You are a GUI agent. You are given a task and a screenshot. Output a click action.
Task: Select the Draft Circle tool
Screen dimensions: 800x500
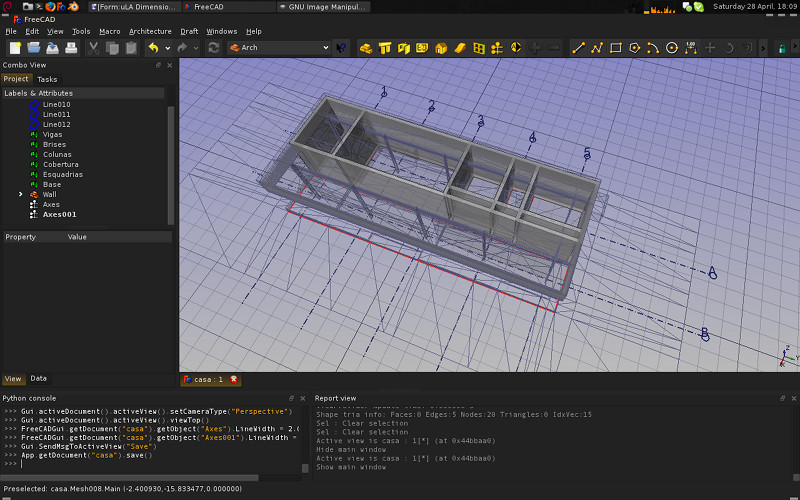[x=672, y=48]
